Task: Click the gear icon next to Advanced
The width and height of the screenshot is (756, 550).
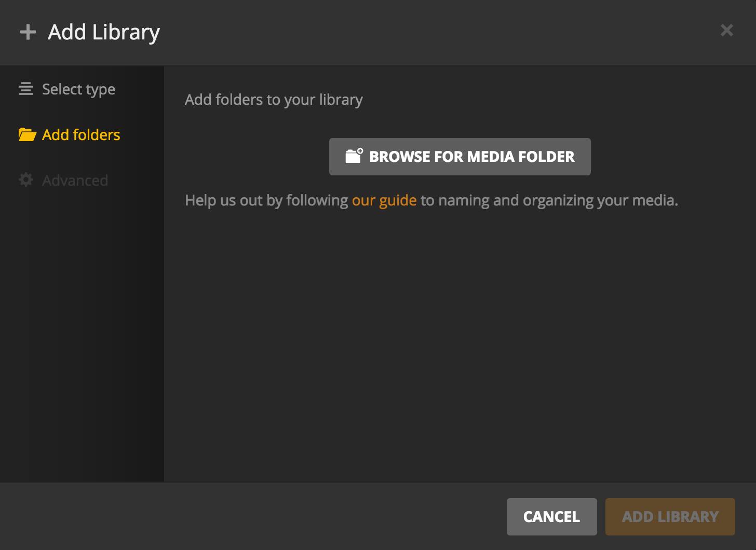Action: pyautogui.click(x=25, y=180)
